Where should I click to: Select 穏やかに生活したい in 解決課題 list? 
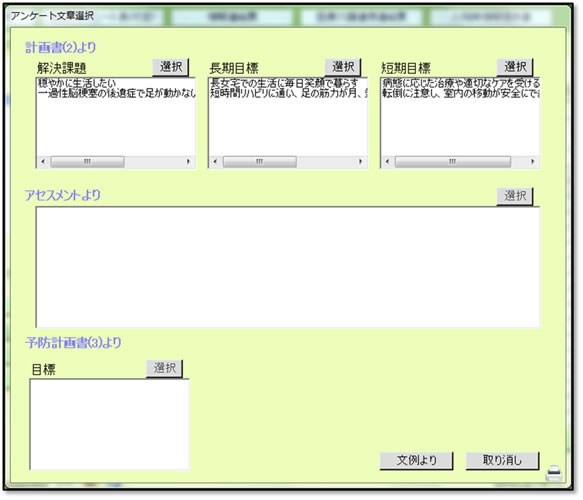point(77,83)
